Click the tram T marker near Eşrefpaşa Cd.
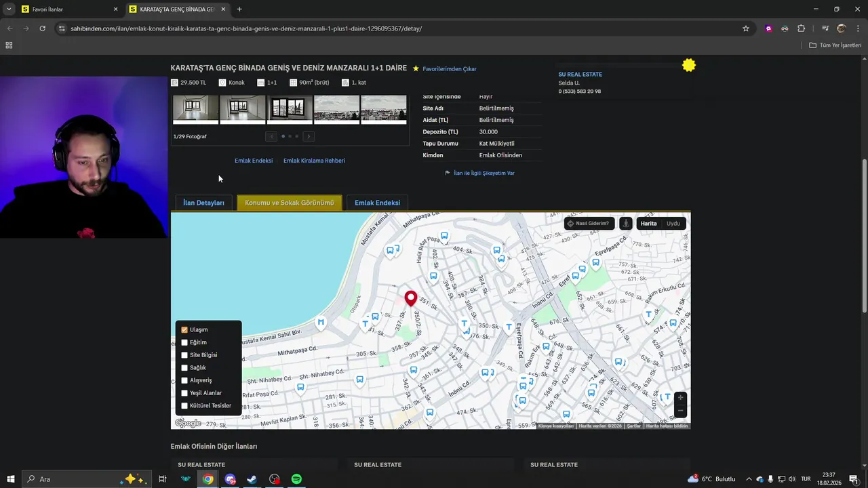Screen dimensions: 868x488 [509, 327]
